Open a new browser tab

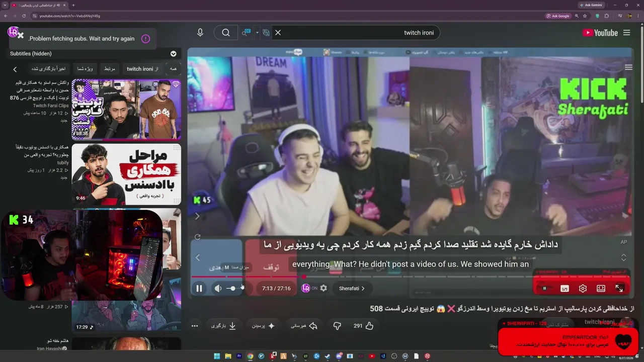pyautogui.click(x=73, y=5)
